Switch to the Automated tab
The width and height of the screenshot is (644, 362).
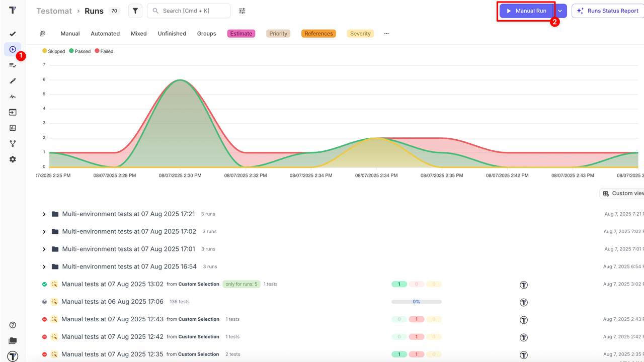tap(105, 34)
